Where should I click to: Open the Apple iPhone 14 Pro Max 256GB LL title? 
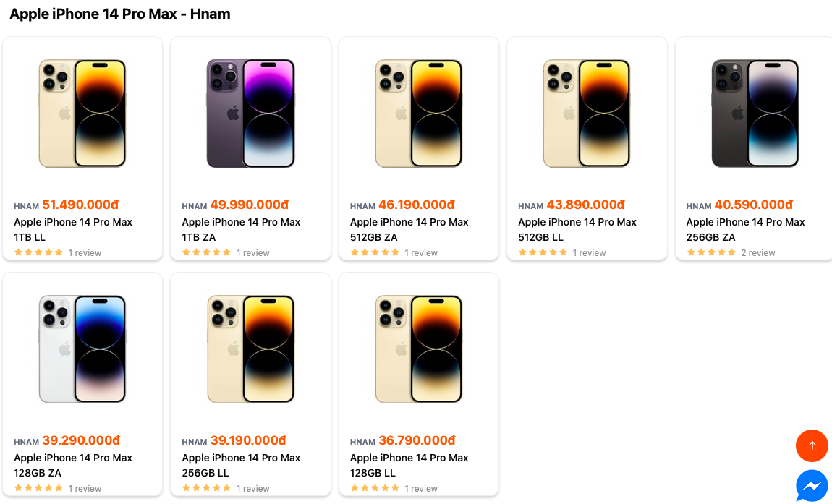pyautogui.click(x=241, y=465)
